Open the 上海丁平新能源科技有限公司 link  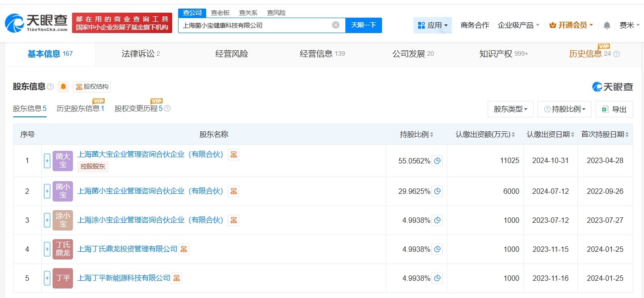point(124,278)
